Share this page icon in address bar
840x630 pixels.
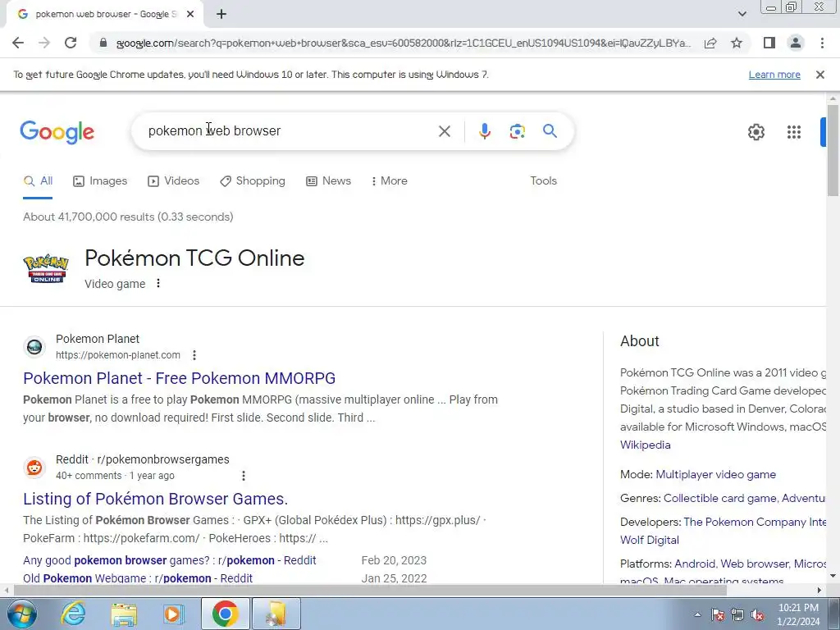click(710, 43)
